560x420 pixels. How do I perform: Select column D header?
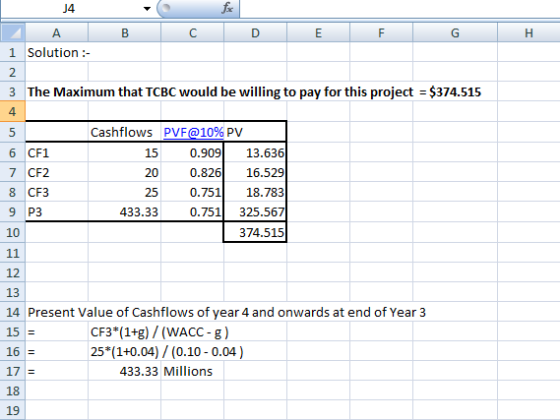[255, 33]
